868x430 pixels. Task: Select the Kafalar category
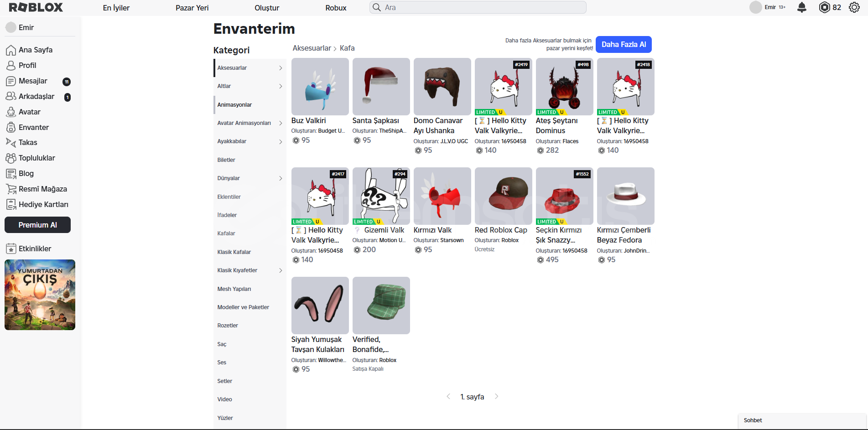point(250,233)
